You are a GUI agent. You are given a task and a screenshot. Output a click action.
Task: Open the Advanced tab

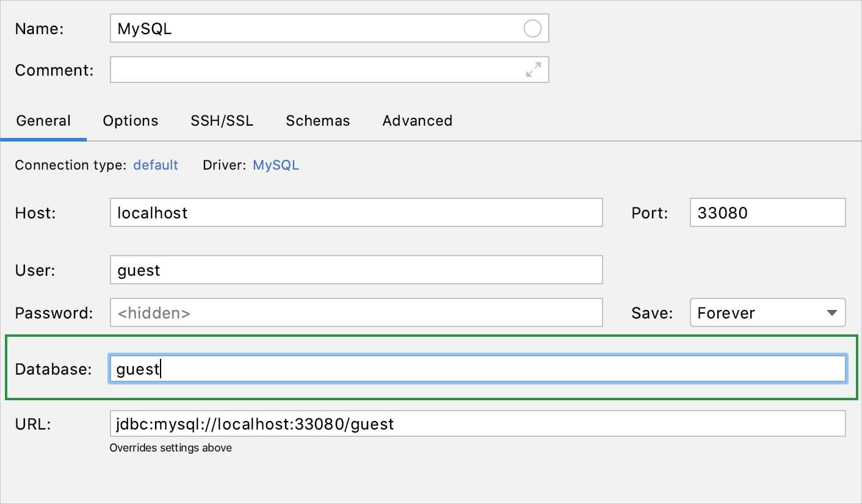click(x=417, y=120)
